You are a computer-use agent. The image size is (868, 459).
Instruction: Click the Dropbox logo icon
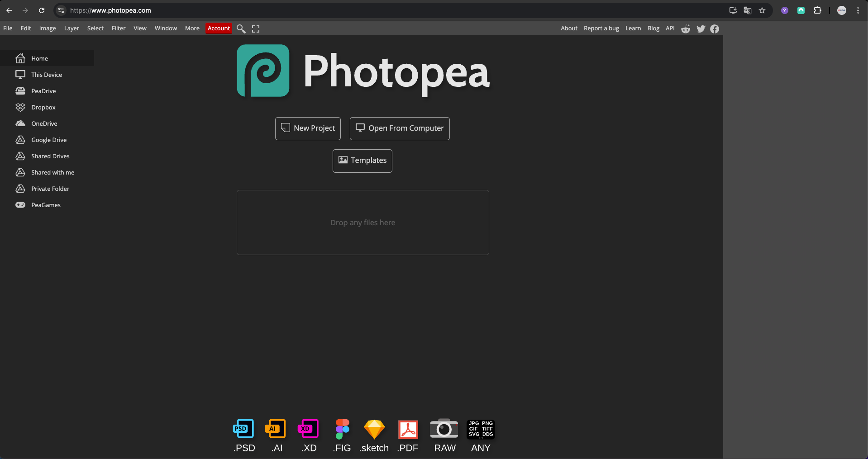click(20, 107)
